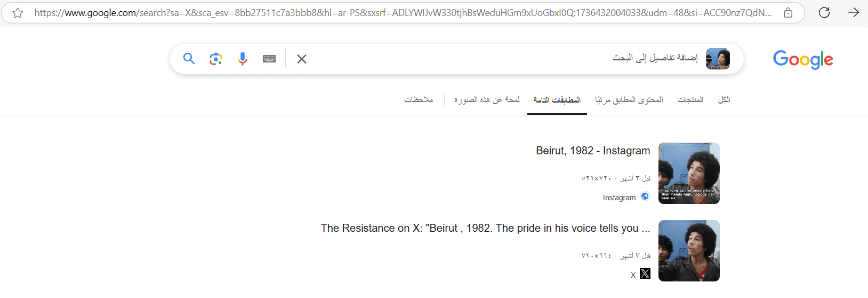This screenshot has height=298, width=868.
Task: Open لمحة عن هذه الصورة tab
Action: (x=487, y=100)
